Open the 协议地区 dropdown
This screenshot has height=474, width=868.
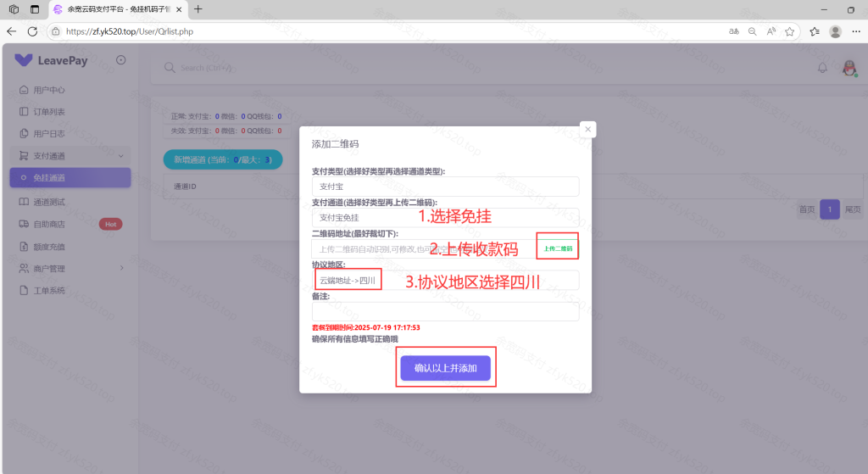(x=445, y=280)
